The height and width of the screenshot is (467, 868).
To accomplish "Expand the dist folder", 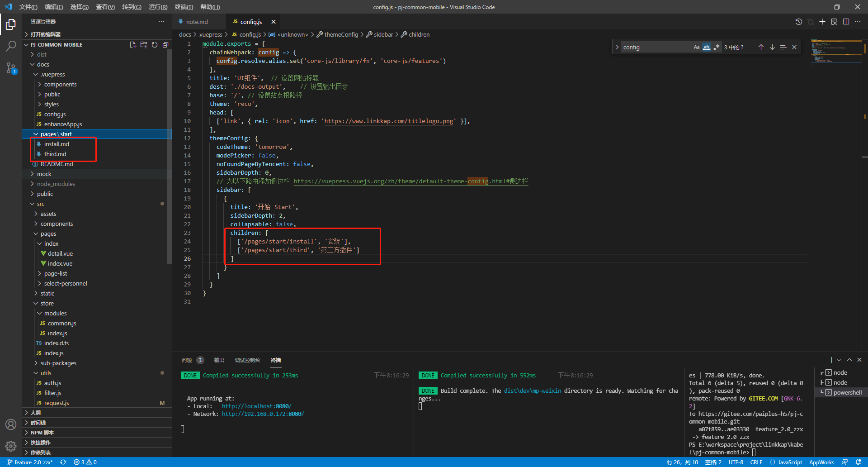I will click(42, 54).
